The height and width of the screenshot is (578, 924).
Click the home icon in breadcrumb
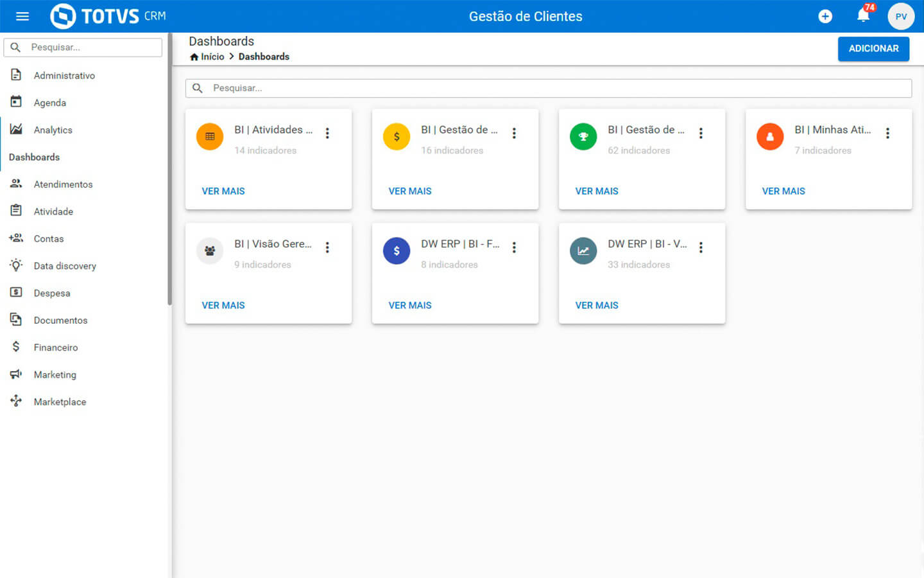194,57
